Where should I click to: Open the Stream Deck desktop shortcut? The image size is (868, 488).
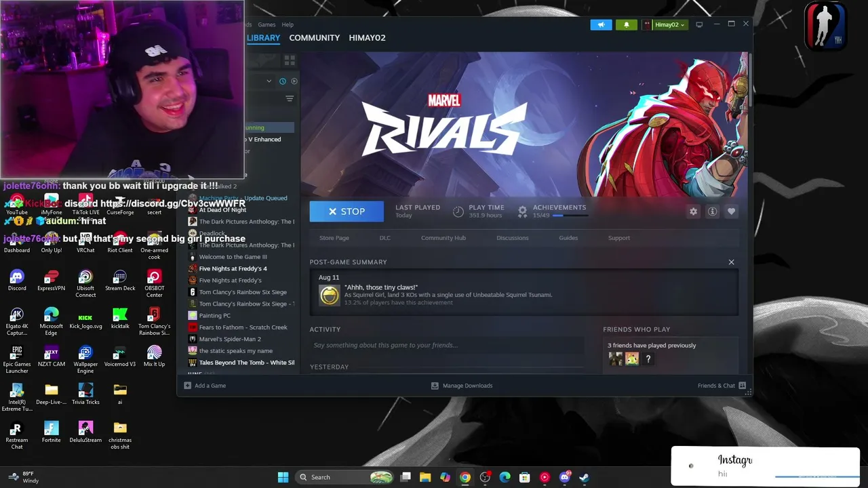(x=120, y=281)
